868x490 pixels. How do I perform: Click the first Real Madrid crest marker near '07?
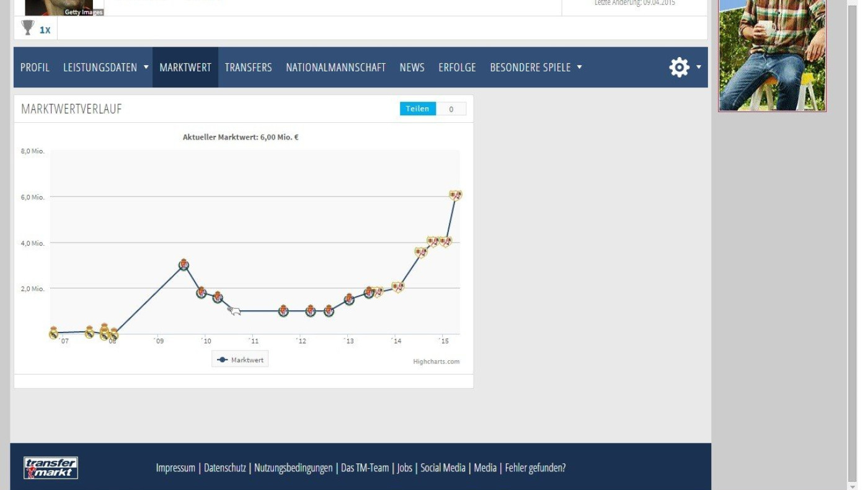pyautogui.click(x=53, y=332)
